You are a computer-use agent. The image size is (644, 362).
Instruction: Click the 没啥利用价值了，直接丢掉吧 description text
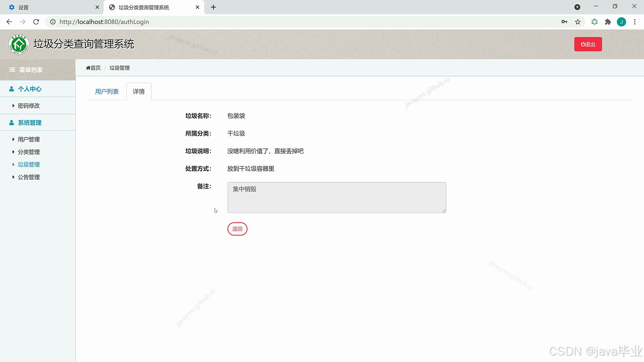coord(265,151)
